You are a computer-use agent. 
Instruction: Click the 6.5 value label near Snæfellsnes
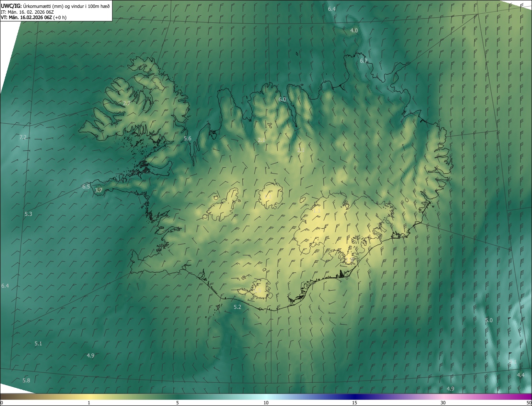click(x=86, y=187)
